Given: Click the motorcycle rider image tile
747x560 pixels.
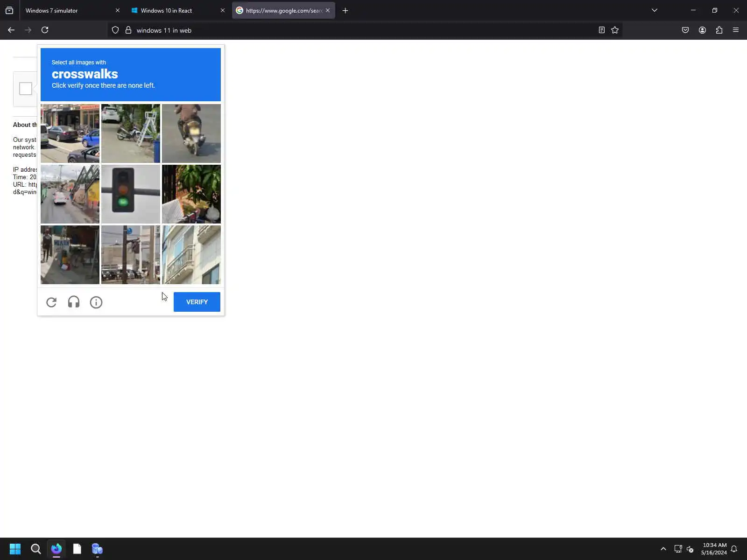Looking at the screenshot, I should tap(191, 133).
